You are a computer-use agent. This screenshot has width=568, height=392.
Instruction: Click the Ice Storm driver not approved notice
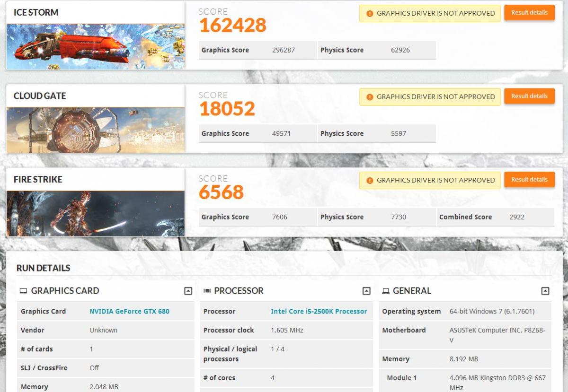430,13
